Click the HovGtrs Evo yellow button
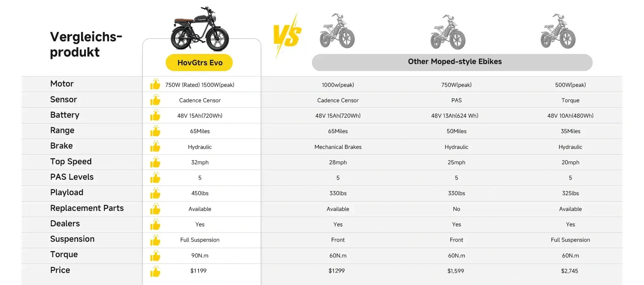 (200, 63)
